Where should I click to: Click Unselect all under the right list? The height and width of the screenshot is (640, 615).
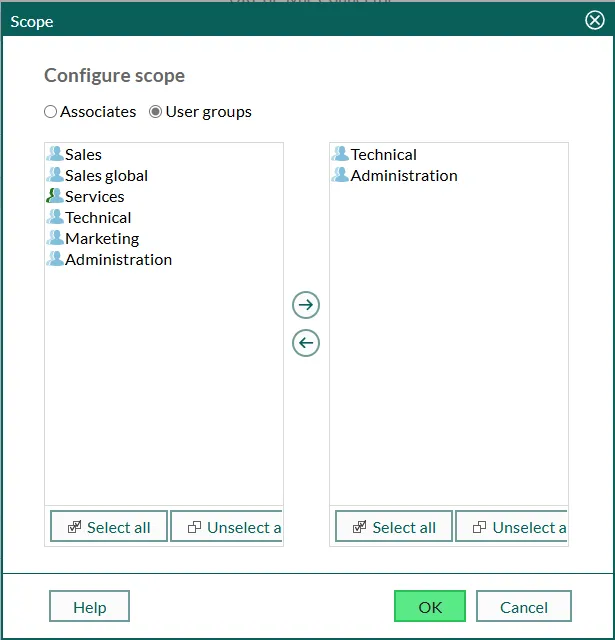(511, 527)
